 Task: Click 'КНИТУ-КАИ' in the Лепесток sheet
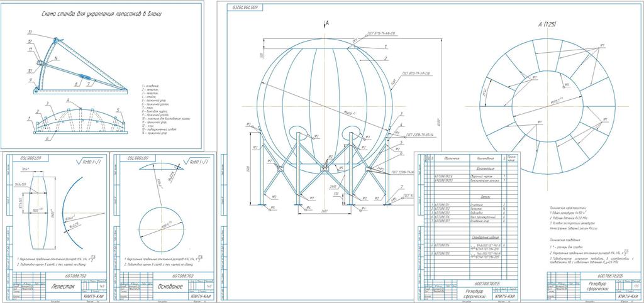pyautogui.click(x=92, y=295)
